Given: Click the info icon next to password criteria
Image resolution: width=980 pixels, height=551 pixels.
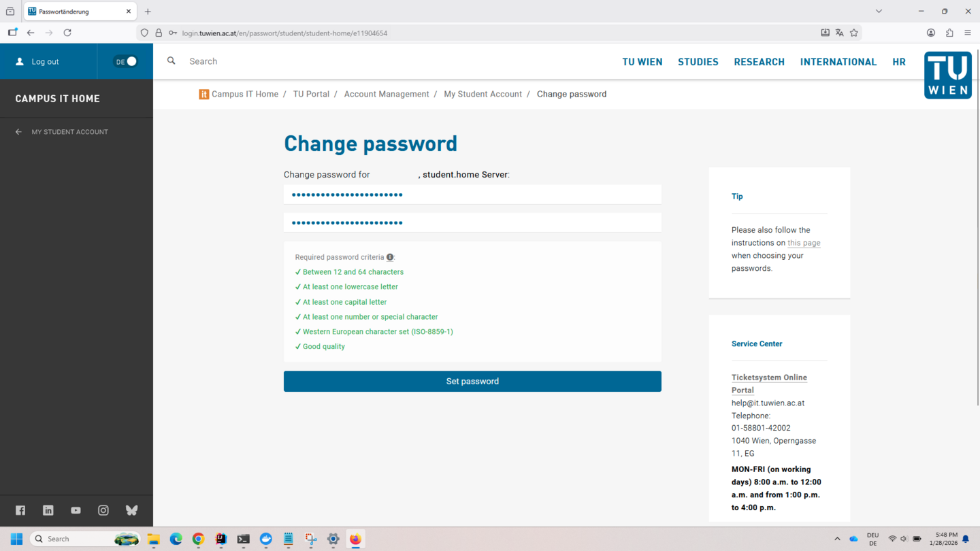Looking at the screenshot, I should (389, 257).
